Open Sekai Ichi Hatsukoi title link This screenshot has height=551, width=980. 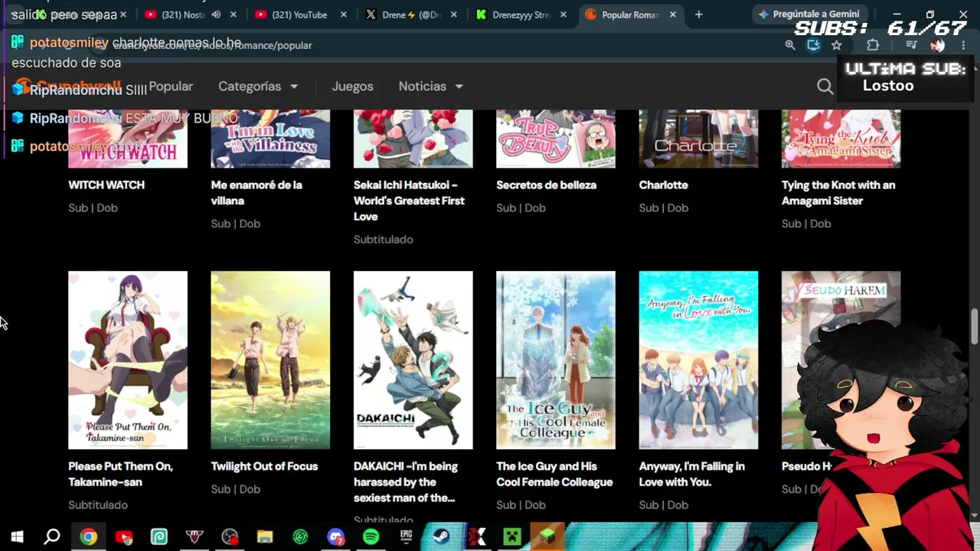409,201
